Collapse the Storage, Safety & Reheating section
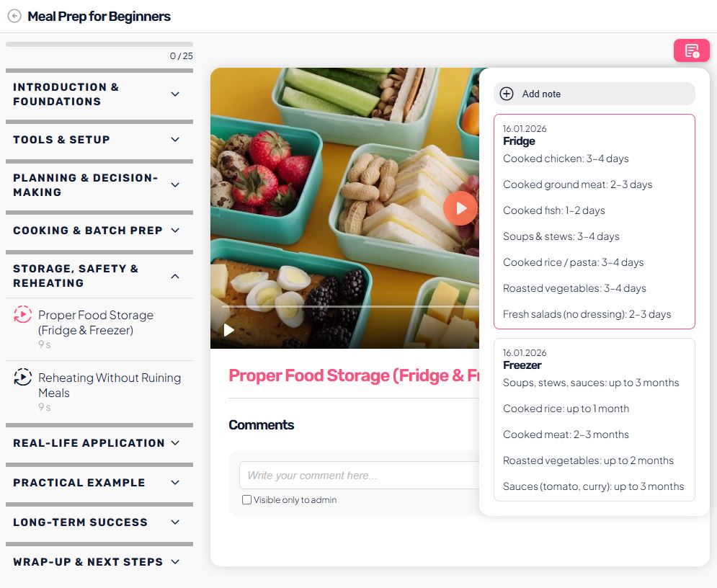Screen dimensions: 717x588 (x=175, y=276)
